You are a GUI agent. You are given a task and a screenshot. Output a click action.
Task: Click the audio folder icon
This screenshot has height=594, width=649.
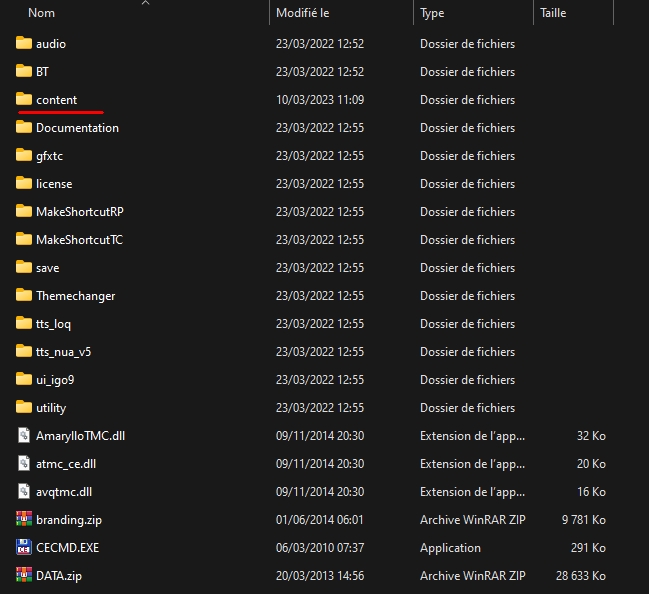tap(25, 44)
